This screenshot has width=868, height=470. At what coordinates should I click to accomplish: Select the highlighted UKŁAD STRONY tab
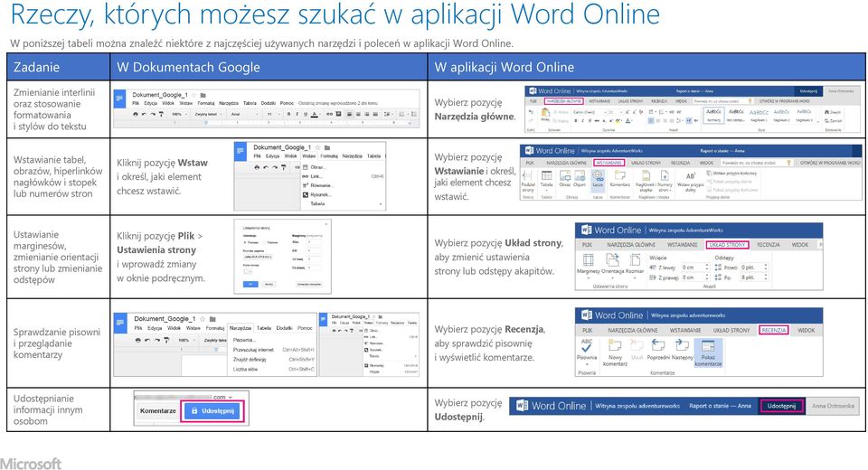727,244
